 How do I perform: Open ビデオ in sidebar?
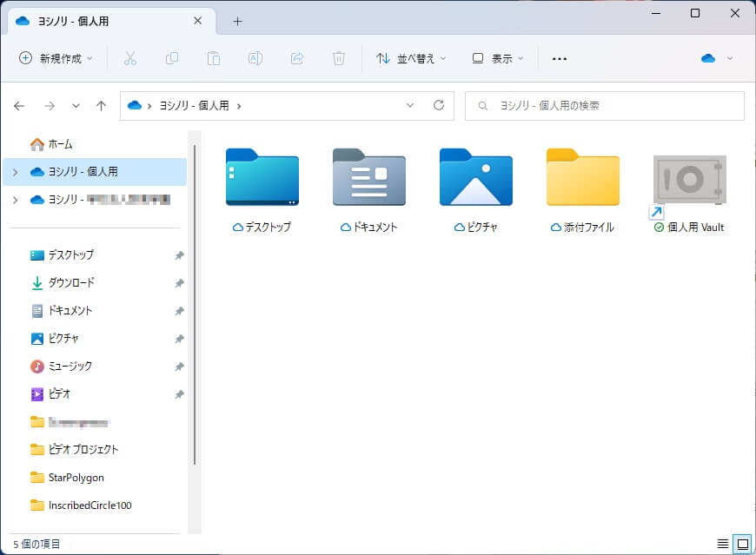[50, 395]
